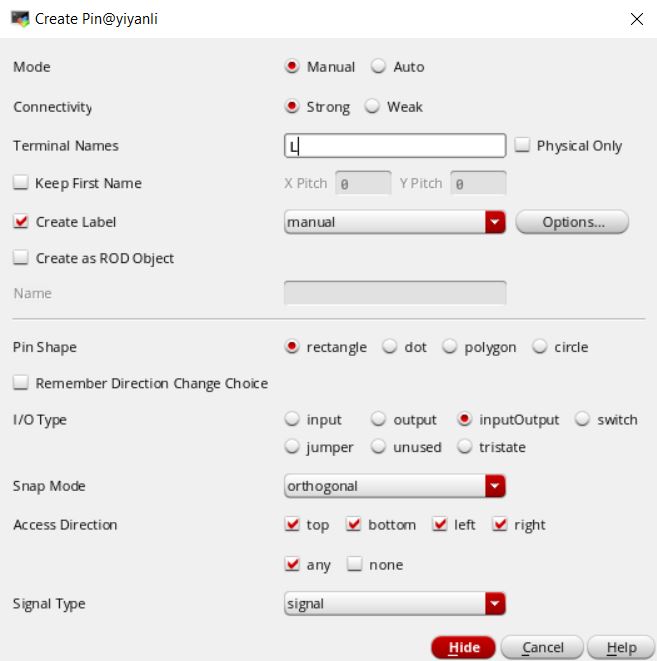657x661 pixels.
Task: Set I/O Type to inputOutput
Action: (x=464, y=419)
